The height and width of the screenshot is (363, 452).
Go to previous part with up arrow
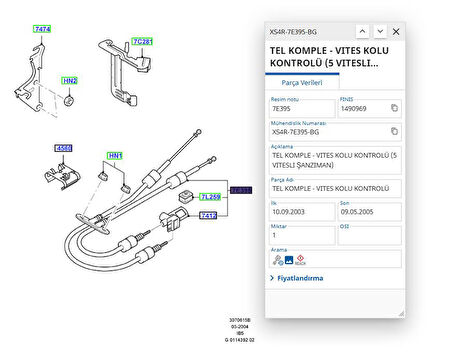363,32
